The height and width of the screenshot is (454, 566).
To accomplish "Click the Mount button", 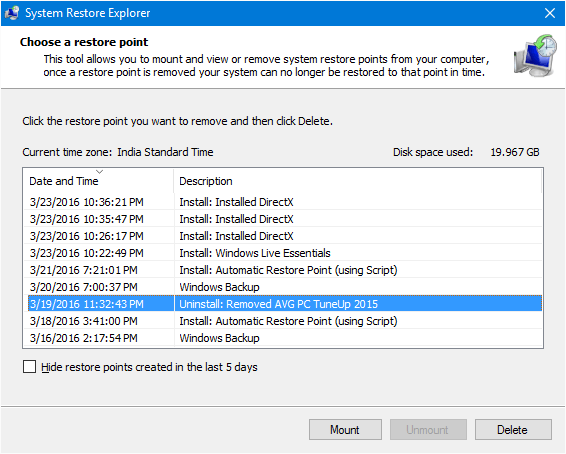I will pos(345,429).
